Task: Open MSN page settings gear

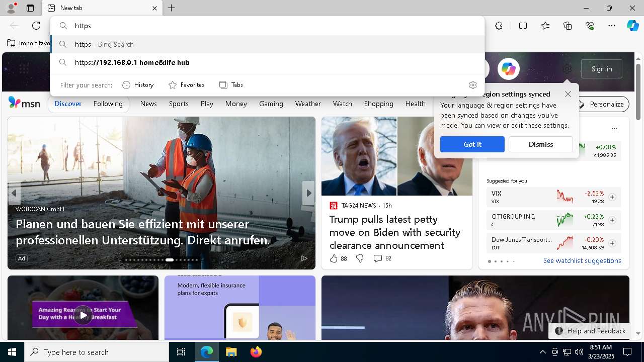Action: [567, 69]
